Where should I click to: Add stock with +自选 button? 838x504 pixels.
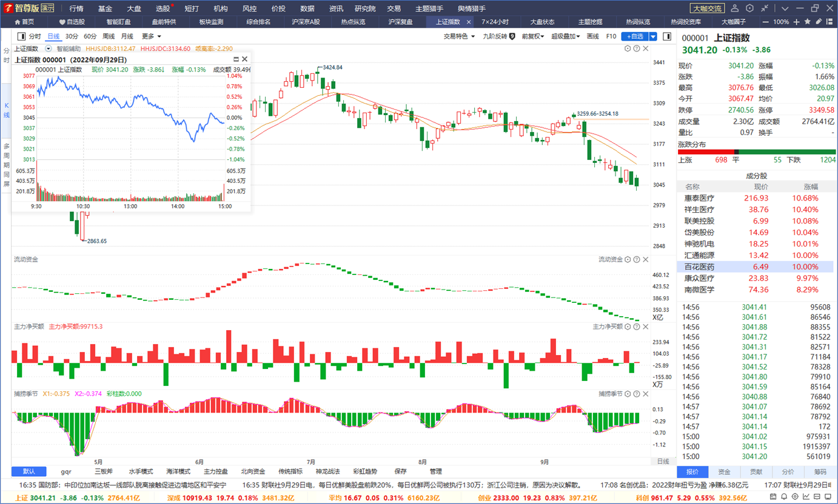(635, 36)
